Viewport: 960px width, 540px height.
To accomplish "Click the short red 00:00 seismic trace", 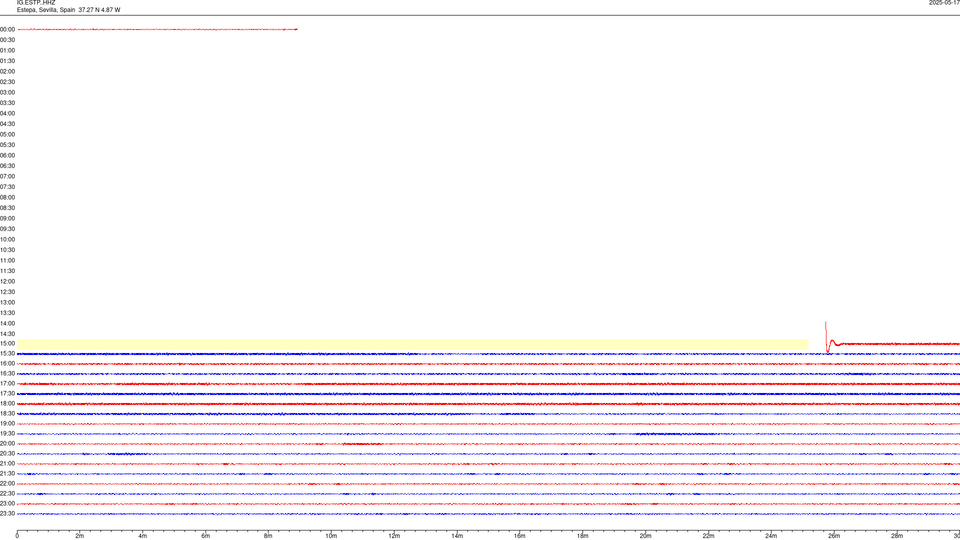I will (x=157, y=29).
